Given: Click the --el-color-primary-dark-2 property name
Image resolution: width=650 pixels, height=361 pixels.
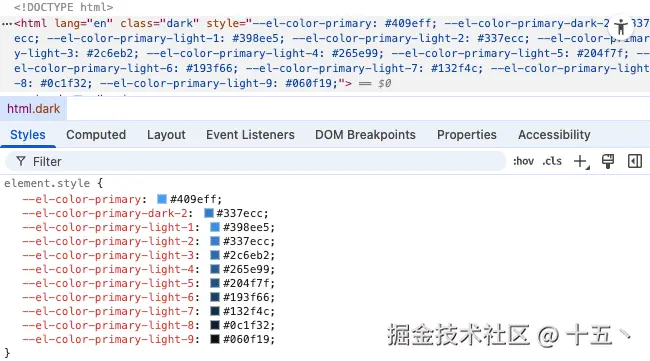Looking at the screenshot, I should pos(105,213).
